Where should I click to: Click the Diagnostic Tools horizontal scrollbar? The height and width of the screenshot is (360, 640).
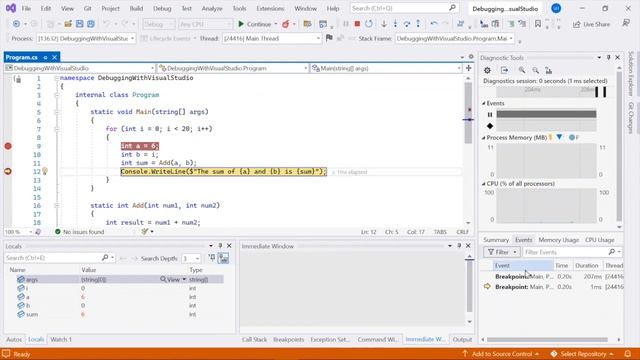pos(547,340)
